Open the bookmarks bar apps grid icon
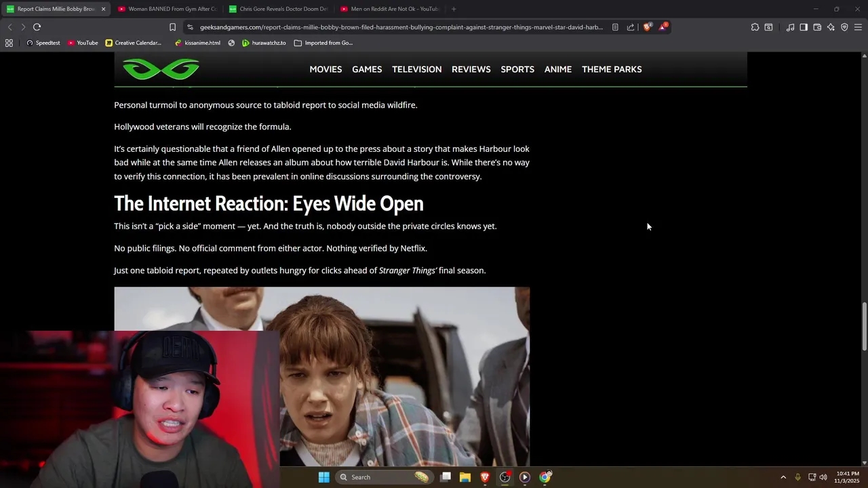The height and width of the screenshot is (488, 868). tap(9, 43)
